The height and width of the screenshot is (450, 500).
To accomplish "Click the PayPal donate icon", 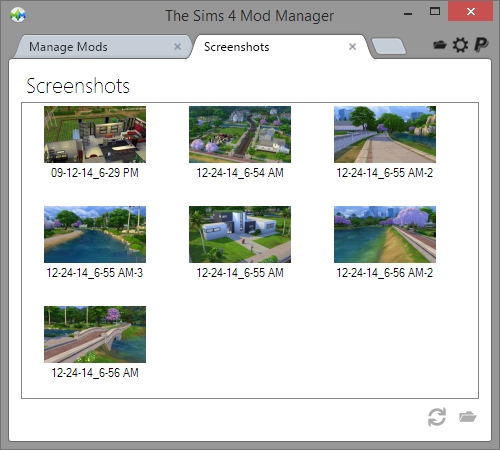I will tap(481, 45).
